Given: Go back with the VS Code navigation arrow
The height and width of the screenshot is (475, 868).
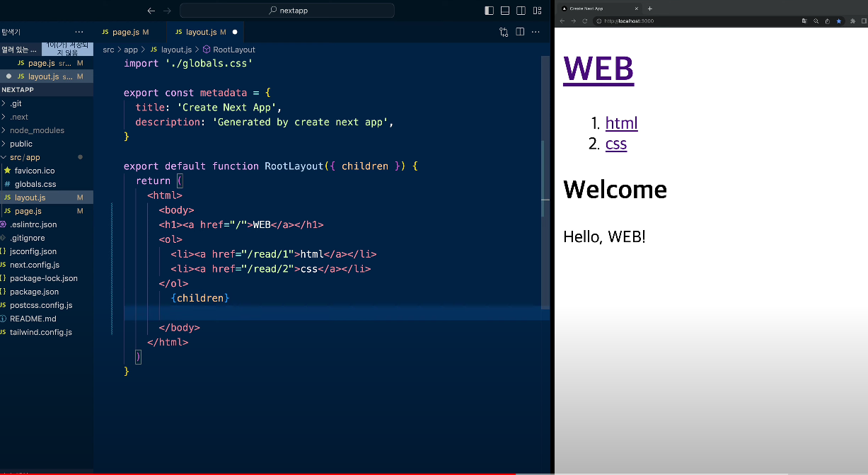Looking at the screenshot, I should click(x=151, y=11).
